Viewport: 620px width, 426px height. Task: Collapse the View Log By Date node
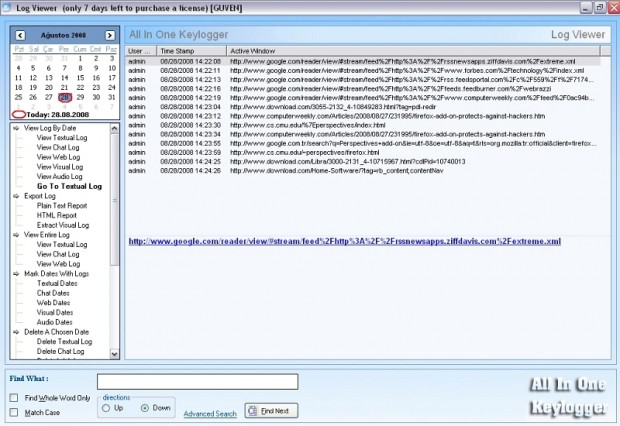(x=16, y=128)
